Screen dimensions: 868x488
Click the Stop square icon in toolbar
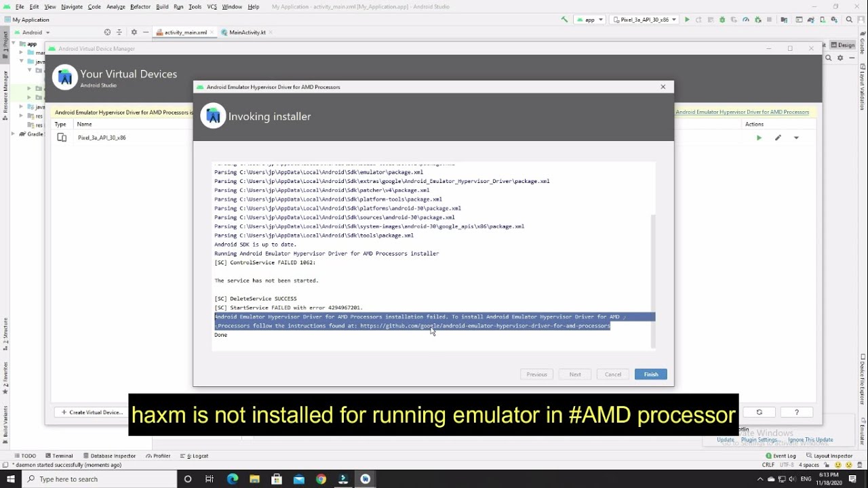pyautogui.click(x=769, y=20)
